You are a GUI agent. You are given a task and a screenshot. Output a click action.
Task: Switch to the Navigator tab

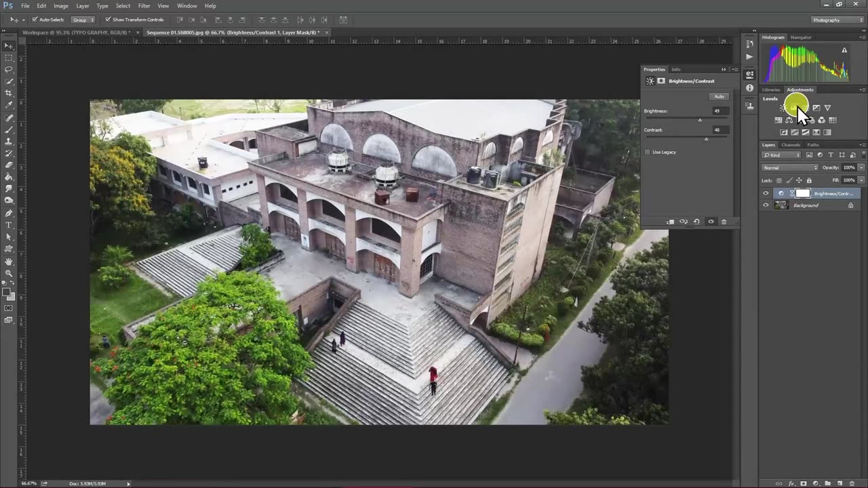801,37
